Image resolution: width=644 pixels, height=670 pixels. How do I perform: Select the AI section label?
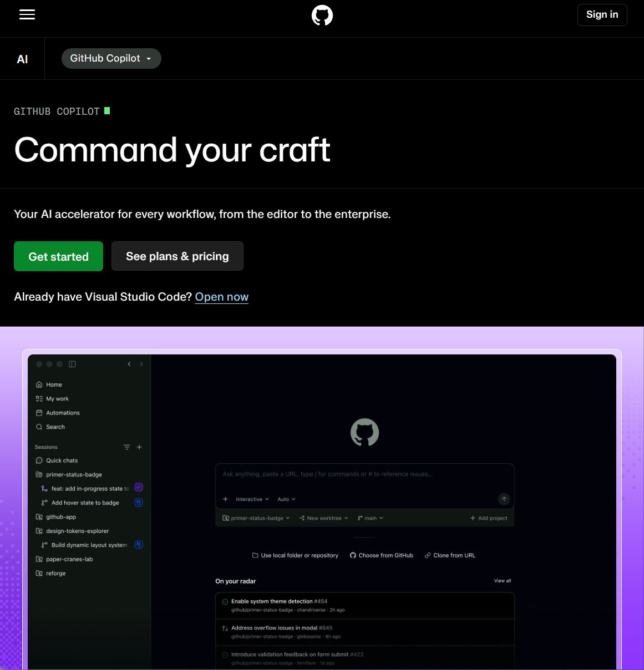[x=22, y=59]
